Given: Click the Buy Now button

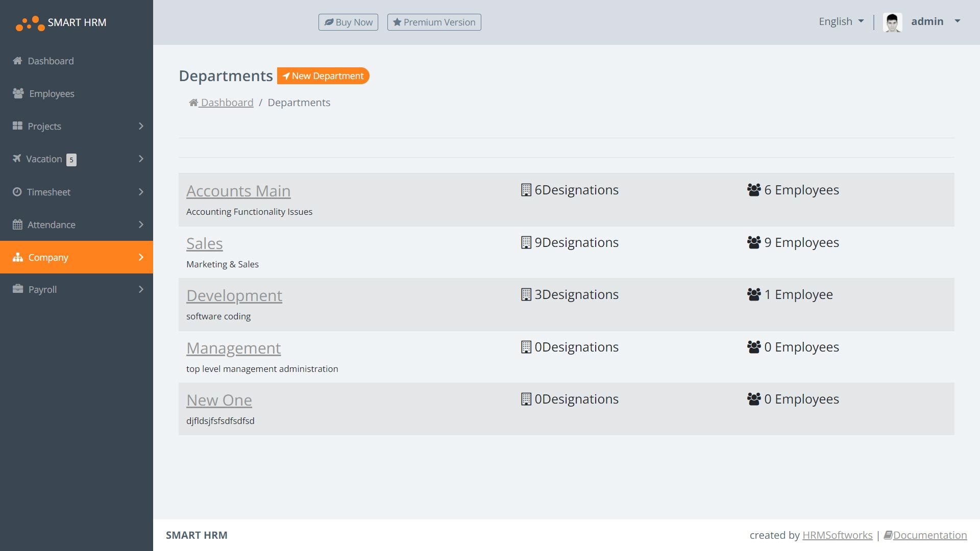Looking at the screenshot, I should [348, 22].
